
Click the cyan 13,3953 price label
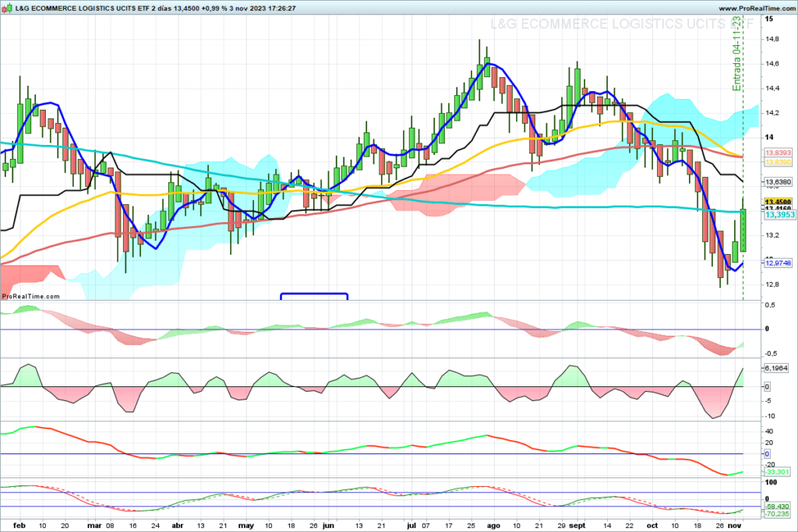point(779,215)
